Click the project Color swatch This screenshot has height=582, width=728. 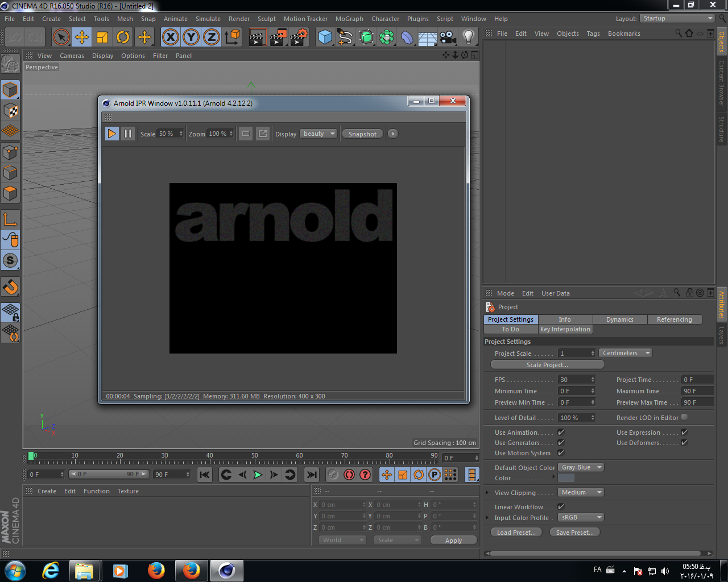pyautogui.click(x=566, y=478)
